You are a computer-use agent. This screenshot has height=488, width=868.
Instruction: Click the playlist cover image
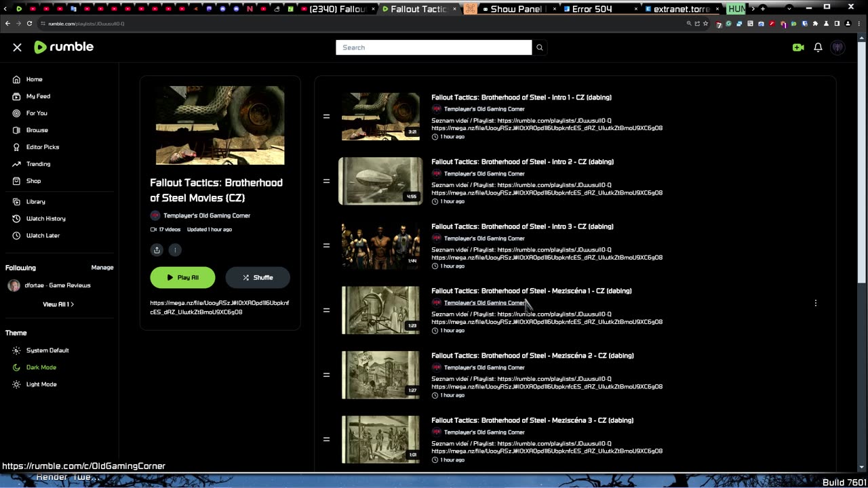220,125
